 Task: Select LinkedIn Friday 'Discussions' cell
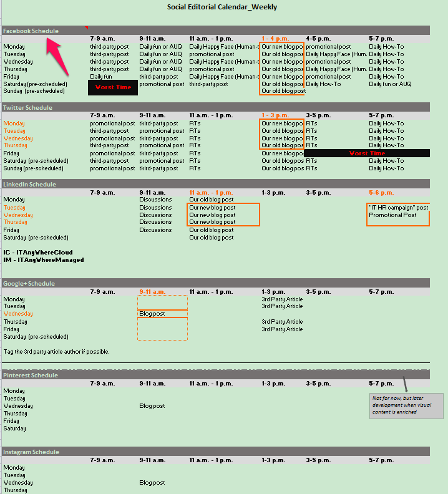[x=155, y=230]
